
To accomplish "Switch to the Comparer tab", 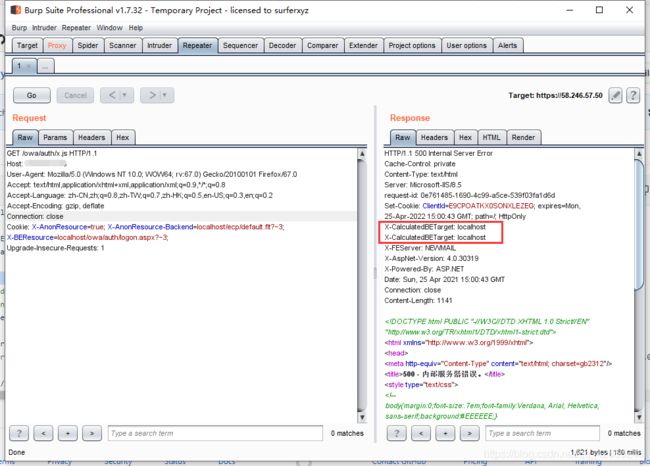I will point(323,46).
